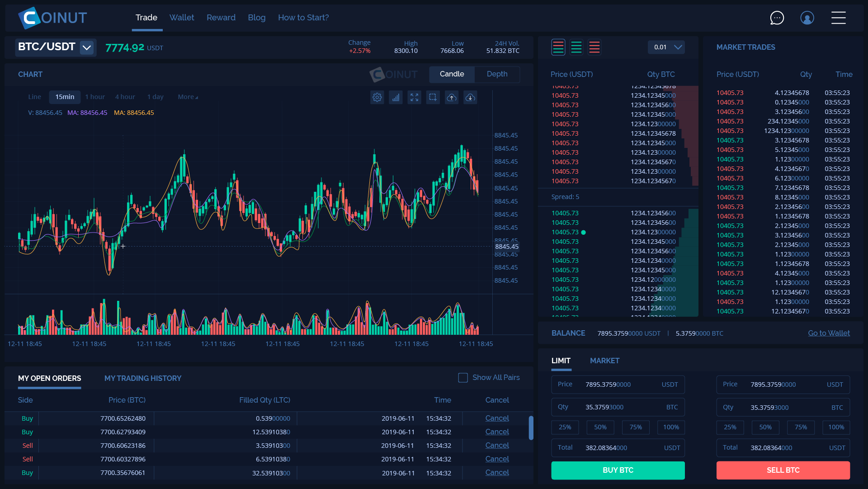Toggle chart fullscreen icon
Image resolution: width=868 pixels, height=489 pixels.
coord(414,97)
